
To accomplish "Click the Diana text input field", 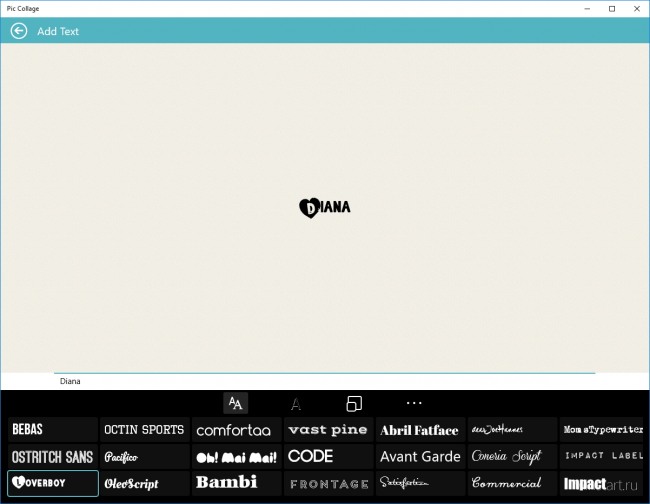I will (325, 381).
